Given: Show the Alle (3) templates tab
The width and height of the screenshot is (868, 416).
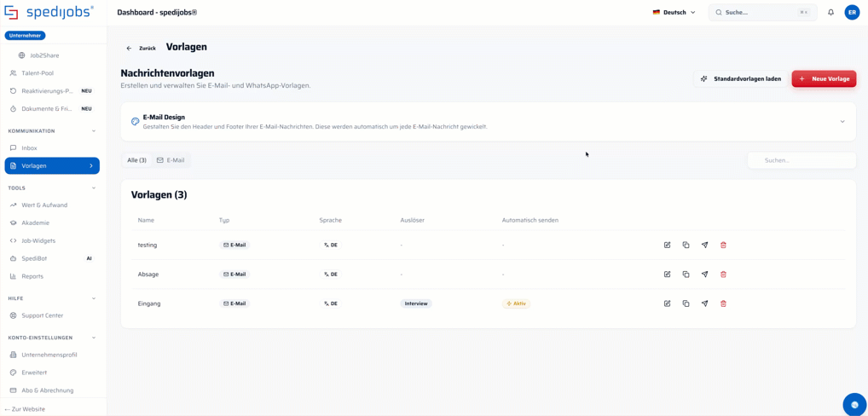Looking at the screenshot, I should pos(136,160).
